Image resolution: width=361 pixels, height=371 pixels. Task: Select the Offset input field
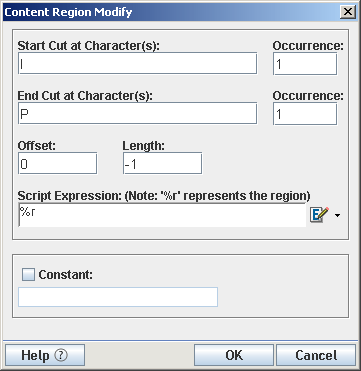[57, 163]
